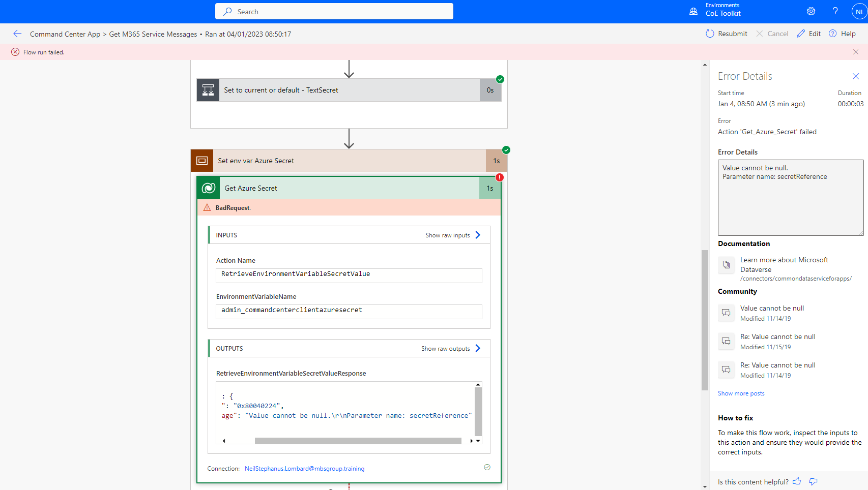Screen dimensions: 868x490
Task: Click the Compose icon on the TextSecret action
Action: coord(208,90)
